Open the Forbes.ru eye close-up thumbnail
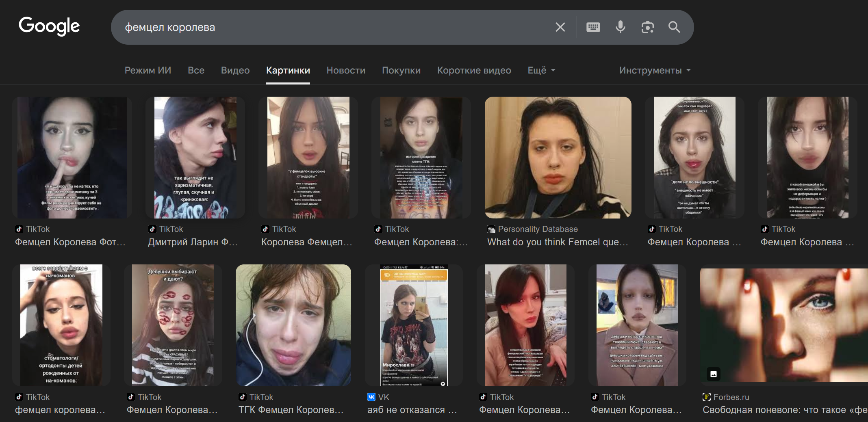The width and height of the screenshot is (868, 422). coord(783,325)
